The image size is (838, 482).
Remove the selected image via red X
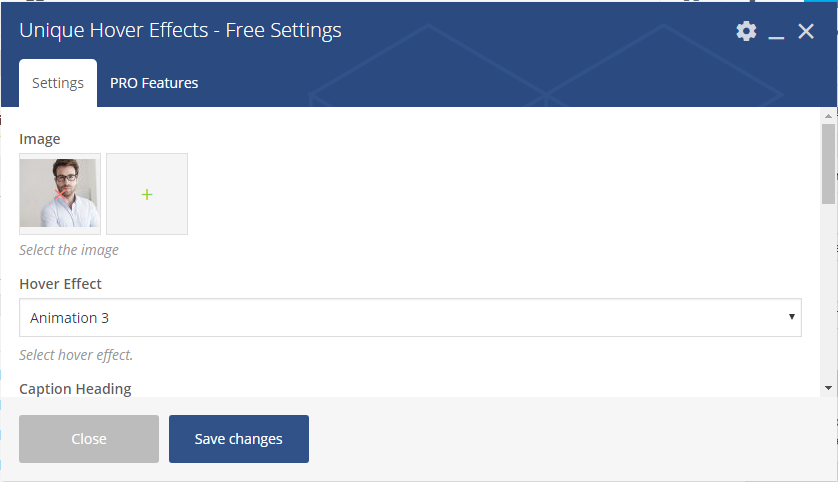tap(60, 195)
